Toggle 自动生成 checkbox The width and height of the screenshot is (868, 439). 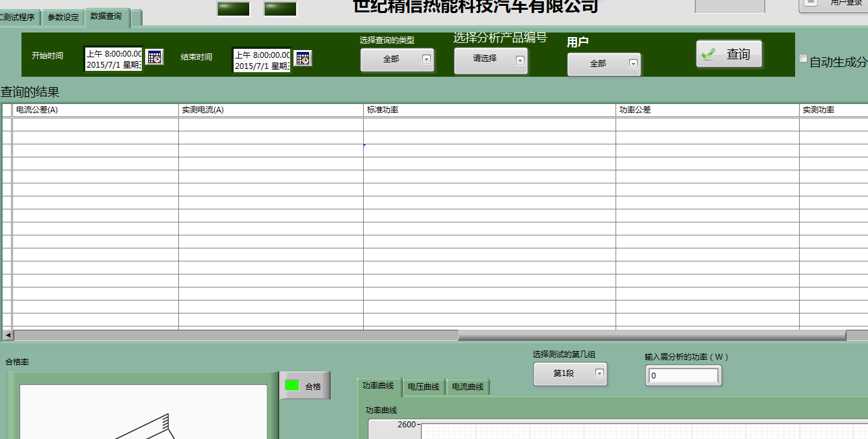coord(804,59)
